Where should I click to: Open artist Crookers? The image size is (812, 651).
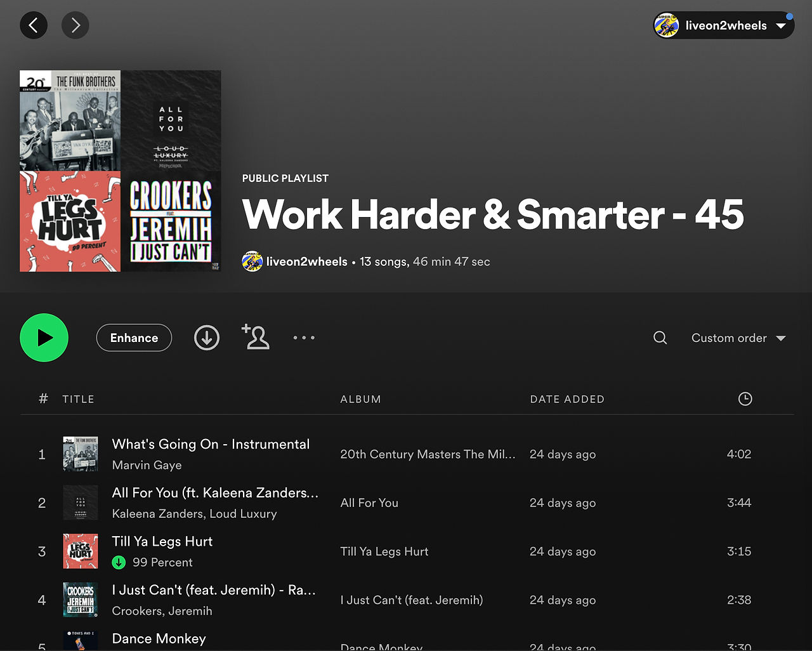point(136,611)
